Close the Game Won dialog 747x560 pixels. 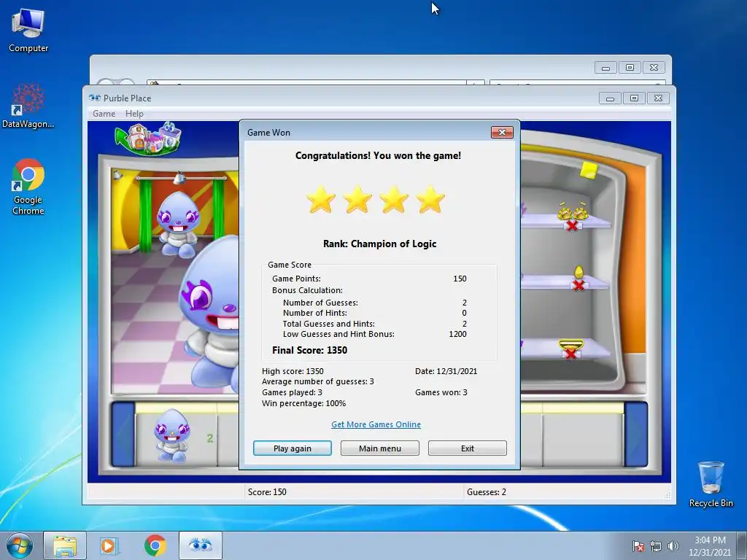(x=502, y=133)
